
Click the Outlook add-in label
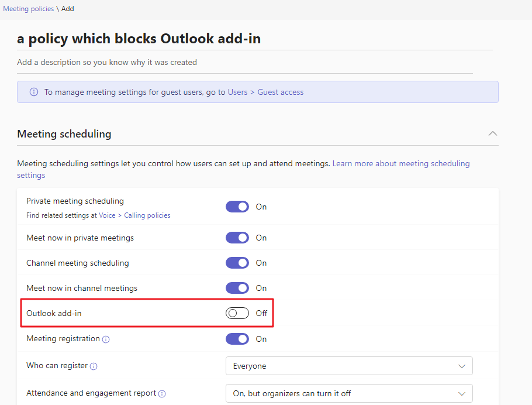(54, 313)
